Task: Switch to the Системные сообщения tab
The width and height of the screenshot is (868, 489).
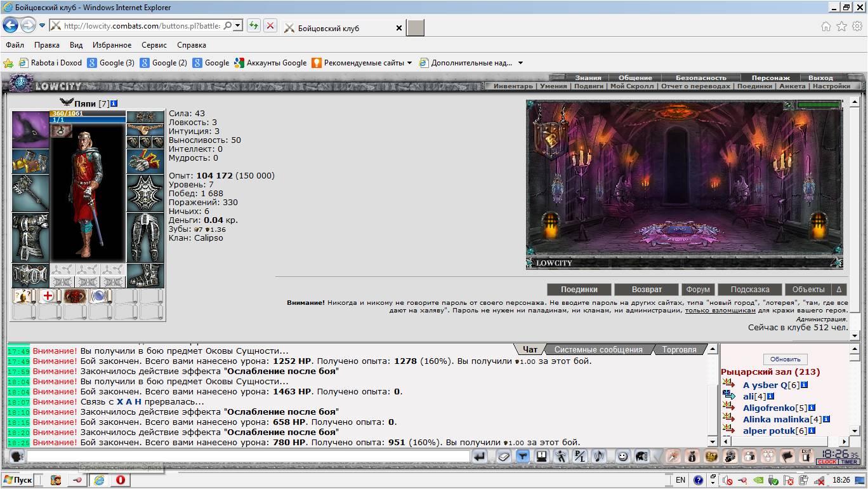Action: pyautogui.click(x=598, y=349)
